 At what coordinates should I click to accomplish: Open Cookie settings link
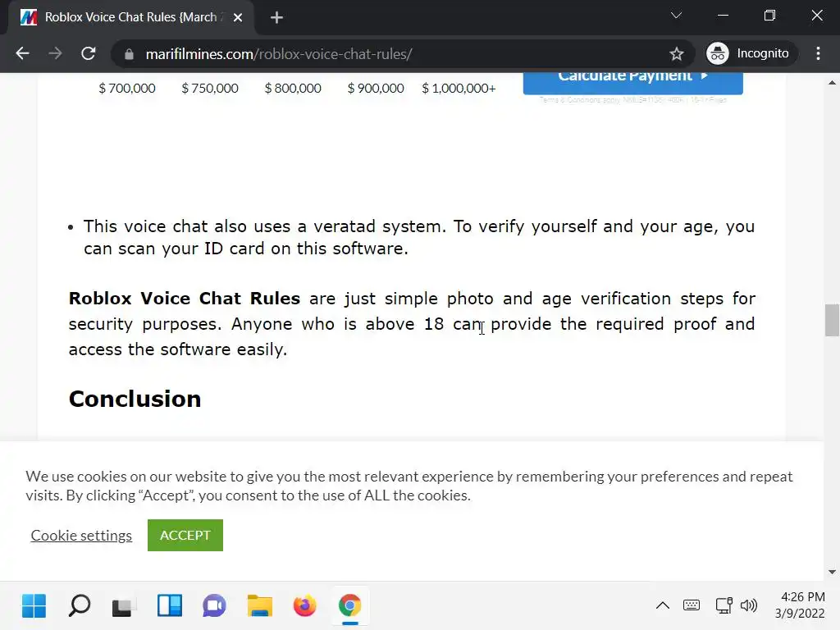81,535
